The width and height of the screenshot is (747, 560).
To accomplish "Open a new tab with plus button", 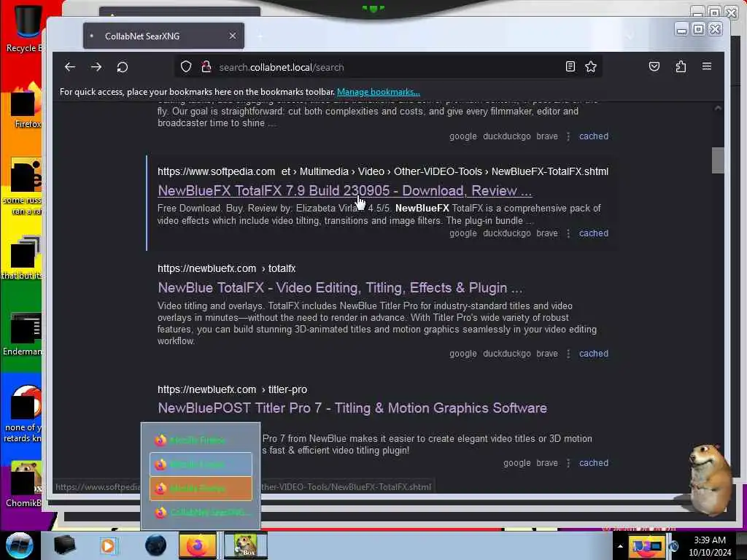I will (260, 36).
